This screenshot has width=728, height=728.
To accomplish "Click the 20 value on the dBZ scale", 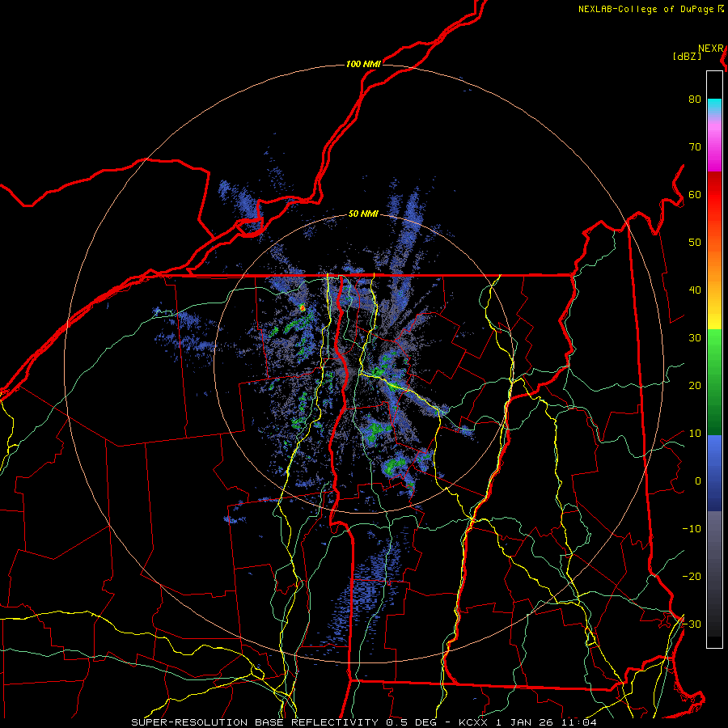I will (x=695, y=386).
